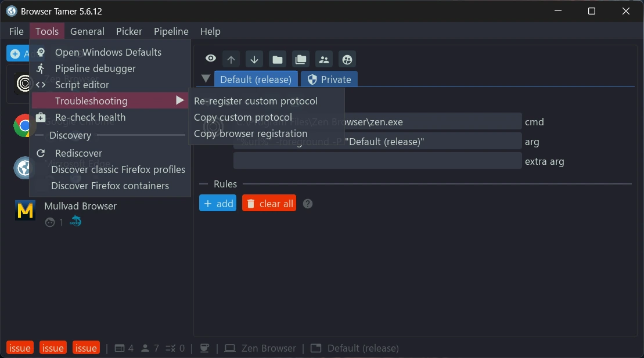644x358 pixels.
Task: Select Mullvad Browser in the browser list
Action: point(81,205)
